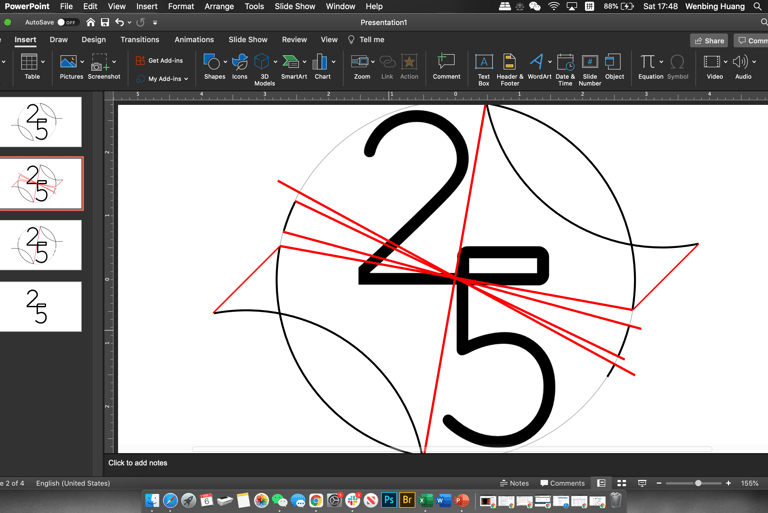Open the Slide Show ribbon tab

click(x=248, y=40)
